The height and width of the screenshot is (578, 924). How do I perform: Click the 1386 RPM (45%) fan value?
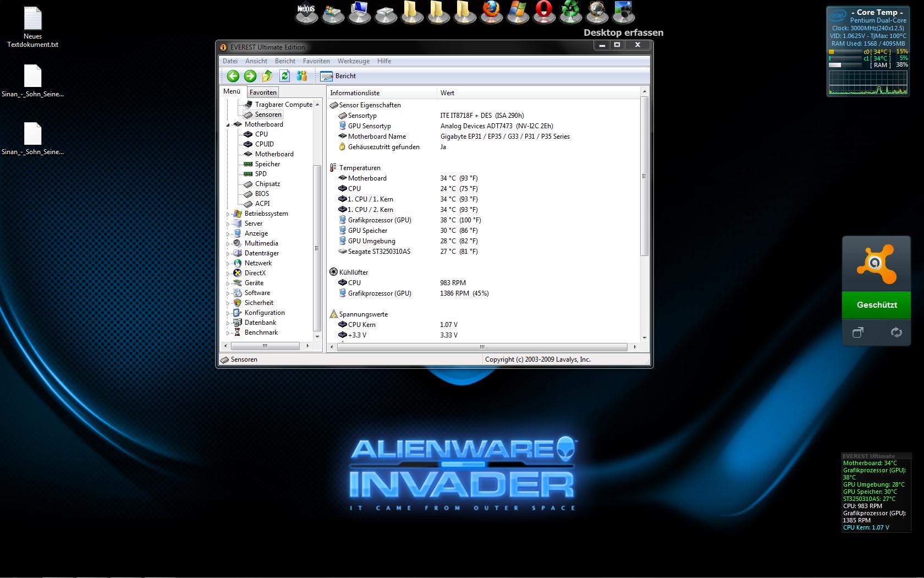pyautogui.click(x=464, y=293)
